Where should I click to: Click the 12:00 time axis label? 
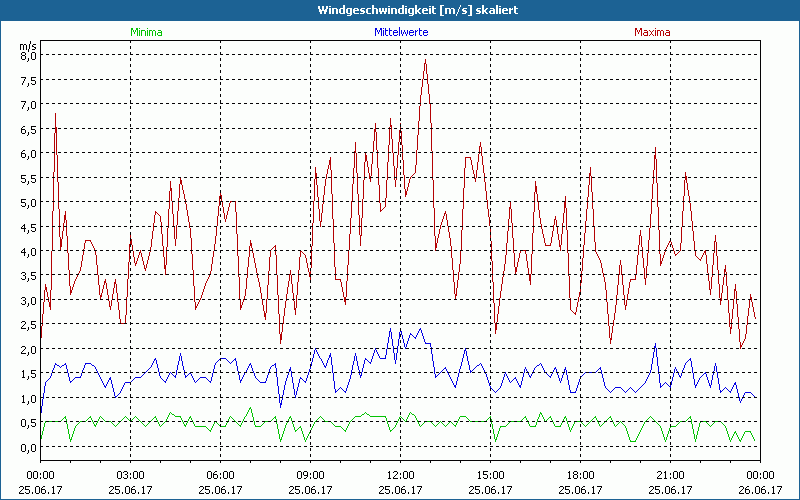[401, 475]
